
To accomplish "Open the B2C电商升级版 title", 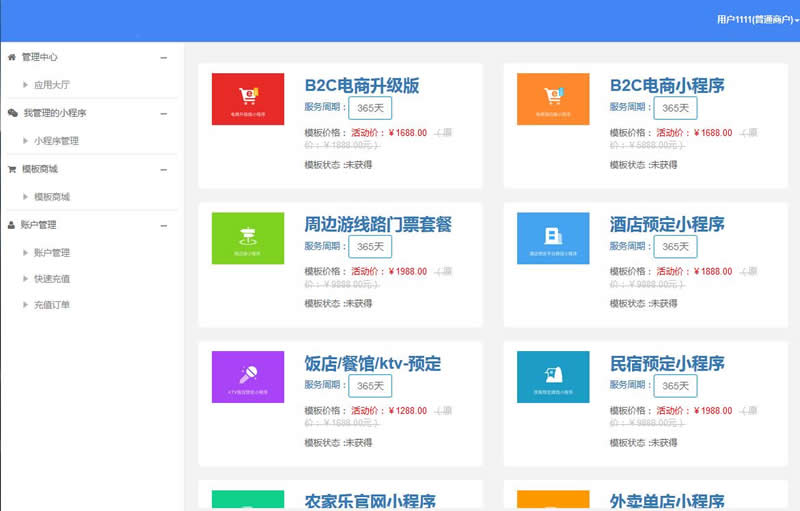I will tap(362, 85).
